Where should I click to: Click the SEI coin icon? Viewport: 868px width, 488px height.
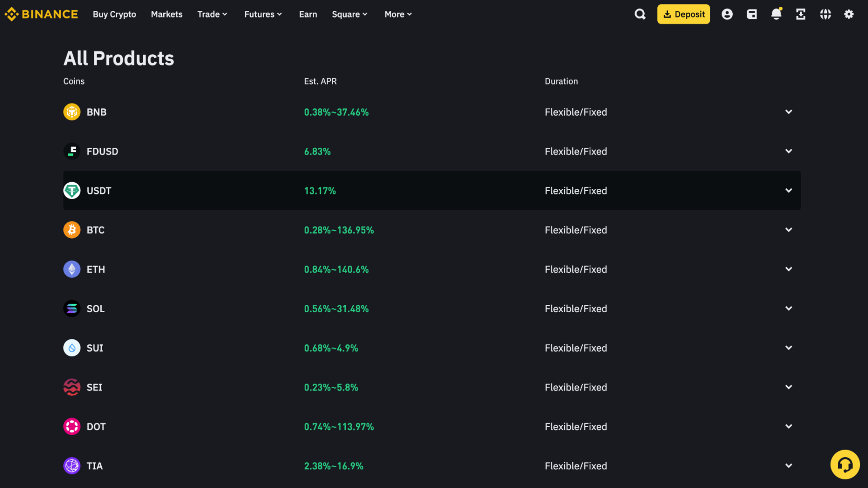[72, 387]
